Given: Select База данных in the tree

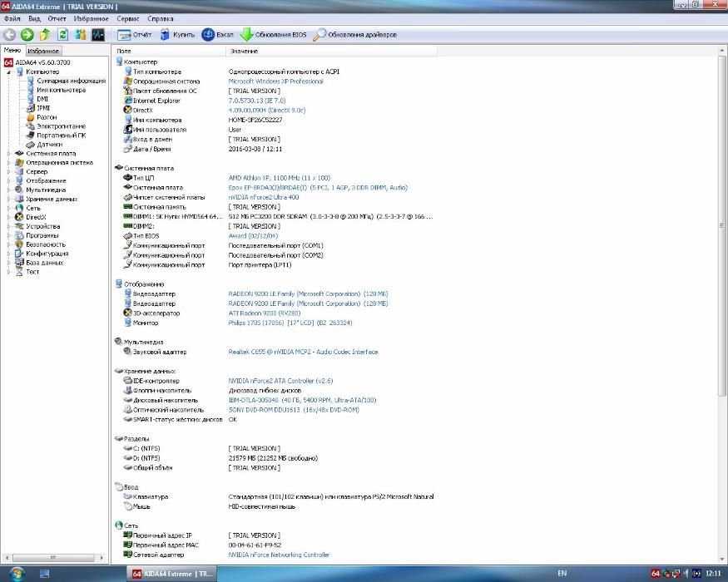Looking at the screenshot, I should click(x=44, y=263).
